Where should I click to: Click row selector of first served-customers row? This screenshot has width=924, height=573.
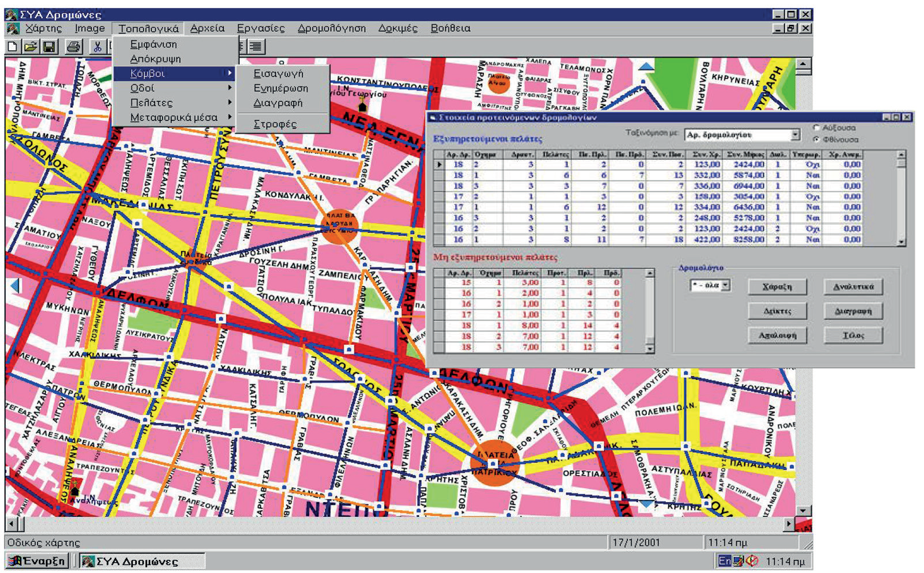pyautogui.click(x=440, y=165)
